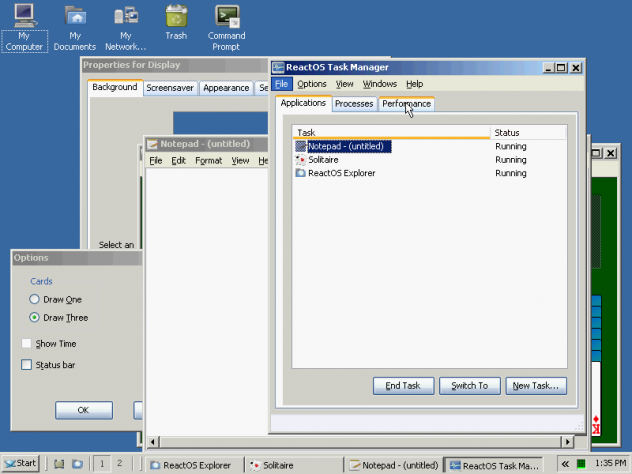632x474 pixels.
Task: Enable the Show Time checkbox
Action: pos(27,344)
